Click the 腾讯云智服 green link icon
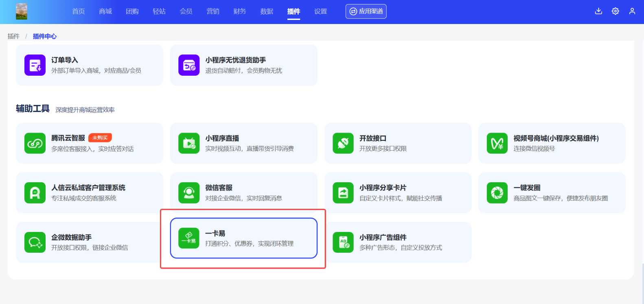Screen dimensions: 644x304 coord(35,143)
